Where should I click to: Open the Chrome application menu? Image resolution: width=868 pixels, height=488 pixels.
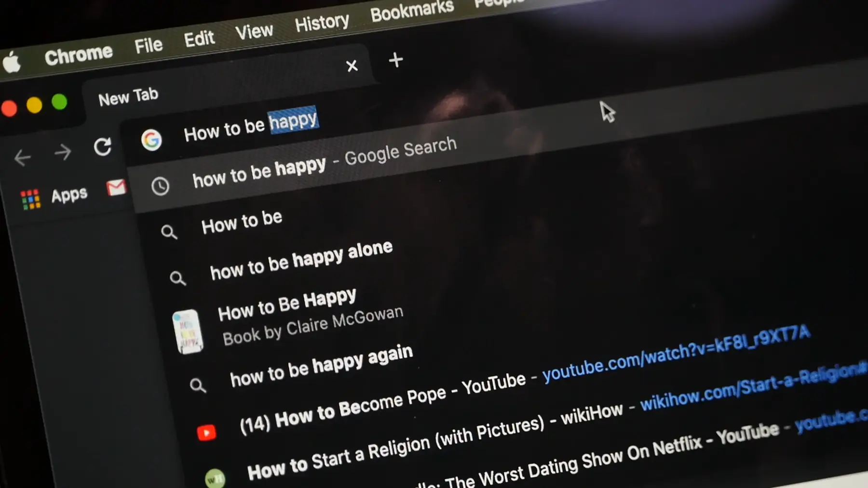(x=78, y=54)
